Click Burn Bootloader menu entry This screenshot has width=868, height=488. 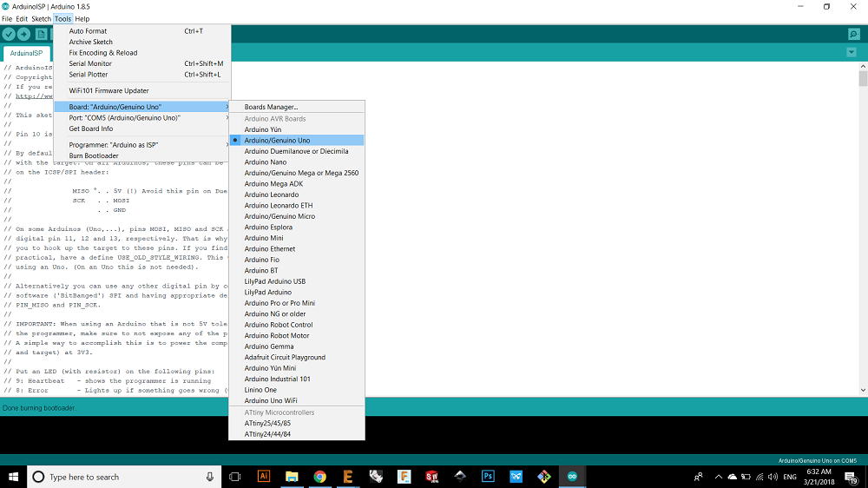142,155
